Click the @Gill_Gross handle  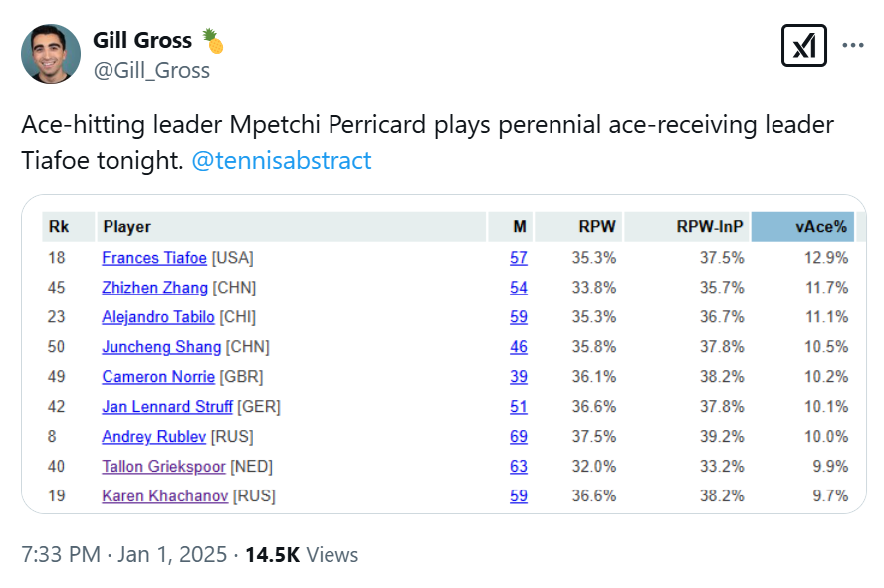click(x=151, y=71)
